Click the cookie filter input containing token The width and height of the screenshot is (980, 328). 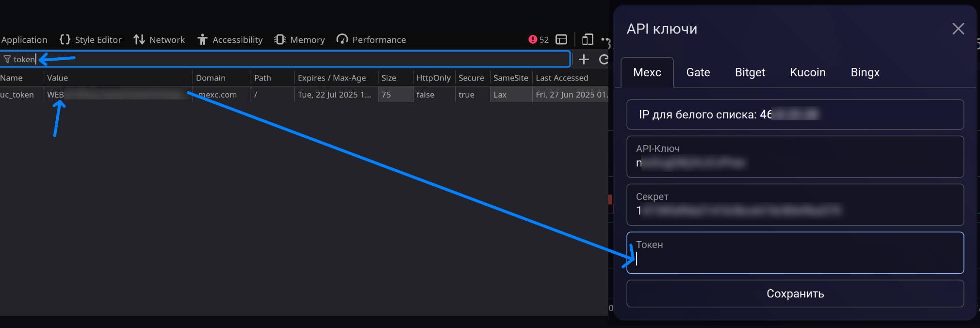pos(285,59)
